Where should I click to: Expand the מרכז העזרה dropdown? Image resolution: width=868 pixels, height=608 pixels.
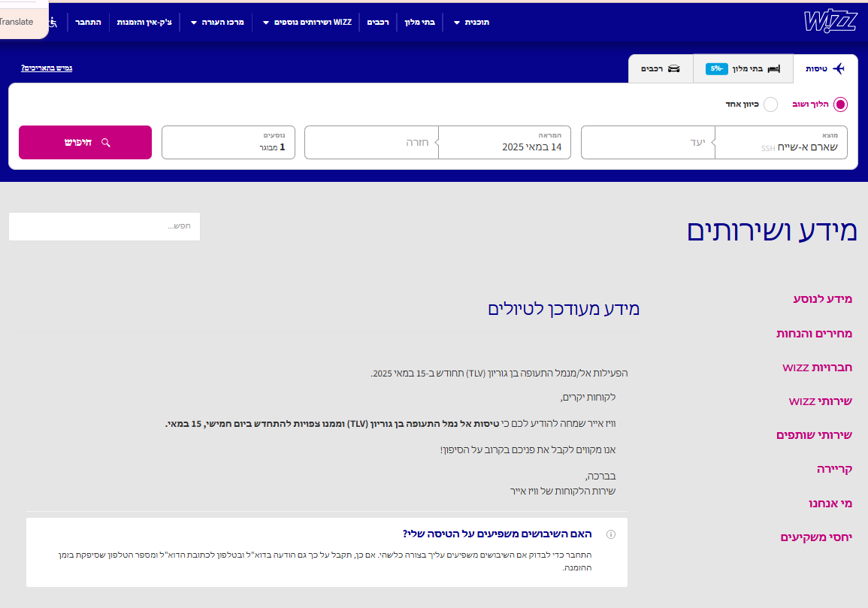pyautogui.click(x=217, y=22)
